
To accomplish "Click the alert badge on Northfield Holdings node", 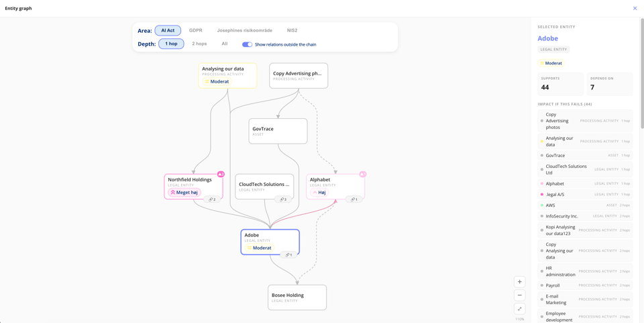I will point(221,174).
